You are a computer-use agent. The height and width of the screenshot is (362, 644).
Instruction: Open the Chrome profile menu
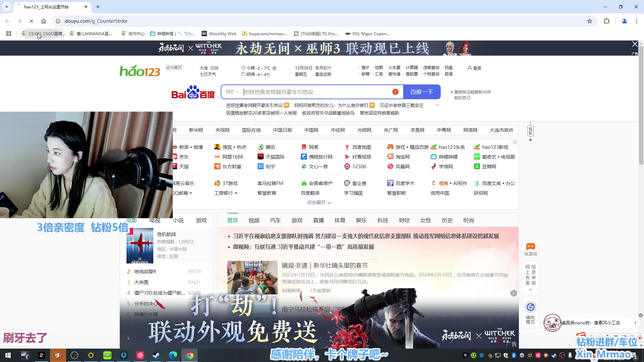(625, 21)
